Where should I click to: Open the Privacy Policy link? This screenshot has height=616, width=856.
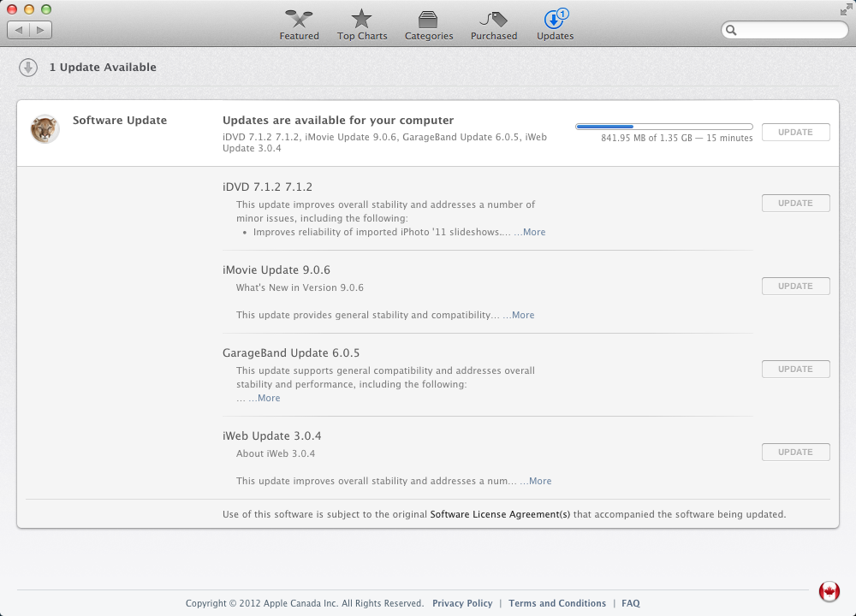click(x=462, y=603)
